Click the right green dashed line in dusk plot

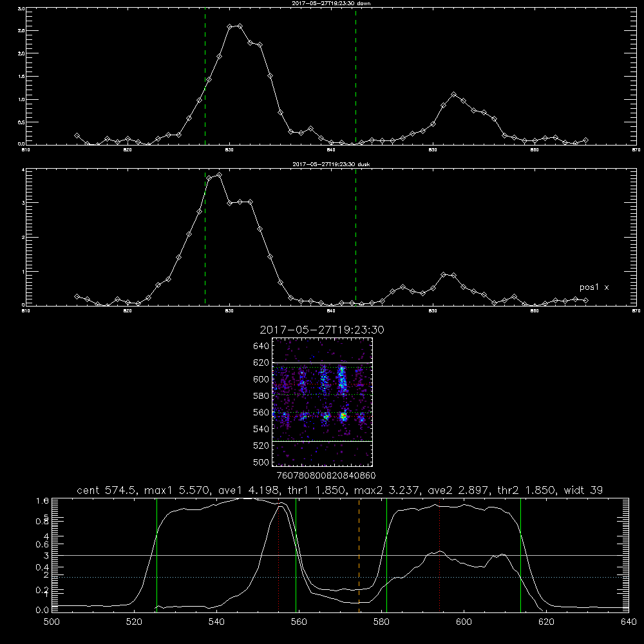[355, 238]
